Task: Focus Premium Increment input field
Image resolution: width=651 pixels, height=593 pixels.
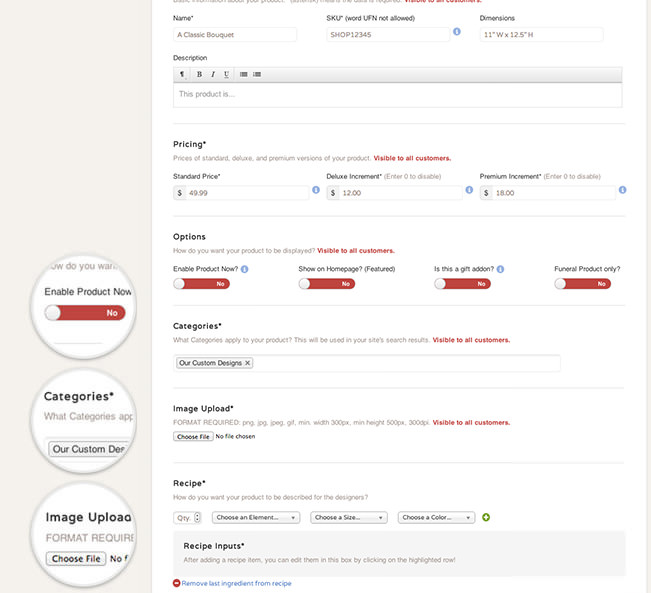Action: click(553, 193)
